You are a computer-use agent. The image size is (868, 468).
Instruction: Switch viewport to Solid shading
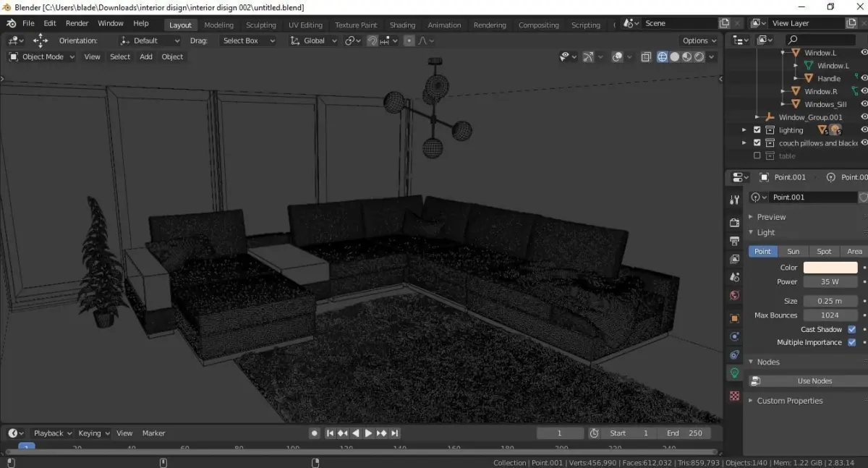[674, 57]
